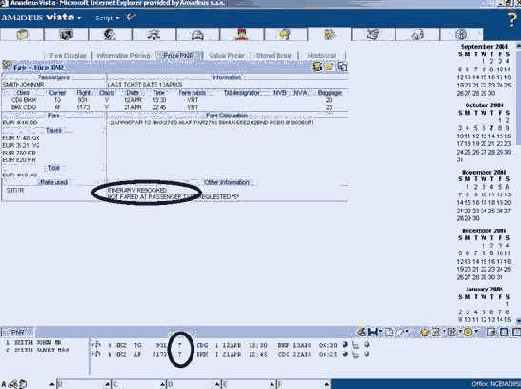The image size is (521, 389).
Task: Click the first command input field at bottom
Action: [83, 385]
